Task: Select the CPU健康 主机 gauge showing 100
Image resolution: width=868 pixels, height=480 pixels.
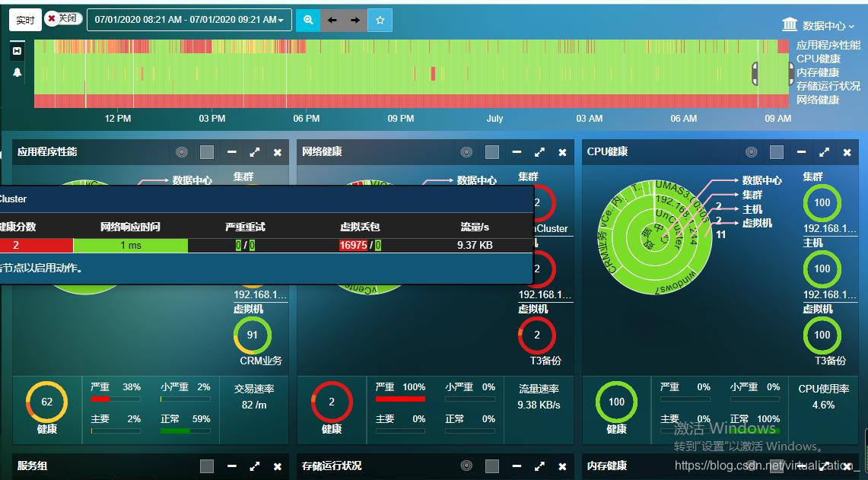Action: [822, 269]
